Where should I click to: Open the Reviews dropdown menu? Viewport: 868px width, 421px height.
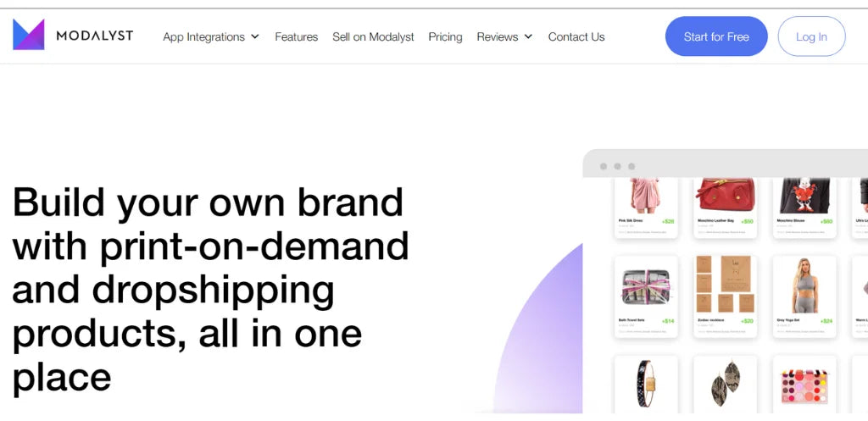click(x=505, y=37)
